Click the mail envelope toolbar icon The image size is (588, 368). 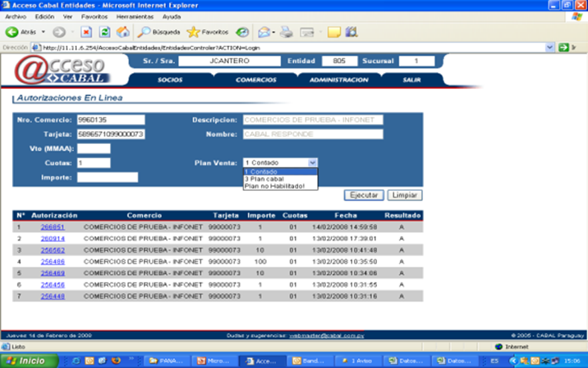[263, 32]
